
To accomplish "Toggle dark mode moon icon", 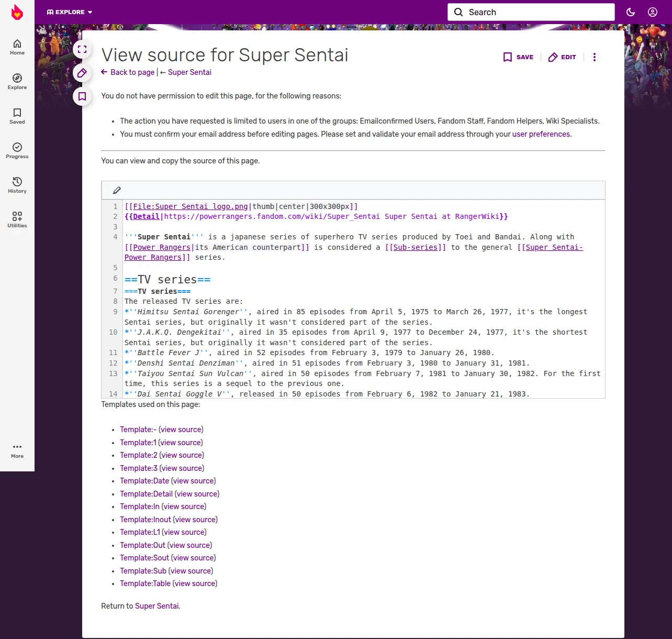I will [x=631, y=12].
